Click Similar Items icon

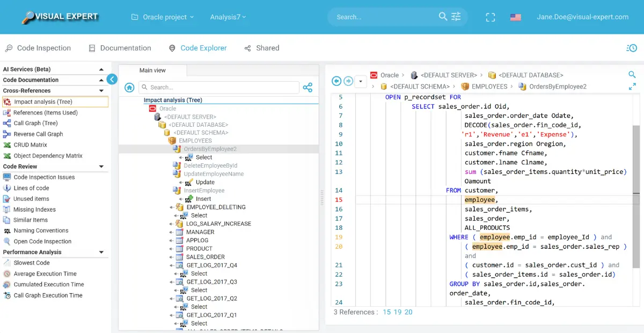pyautogui.click(x=7, y=220)
